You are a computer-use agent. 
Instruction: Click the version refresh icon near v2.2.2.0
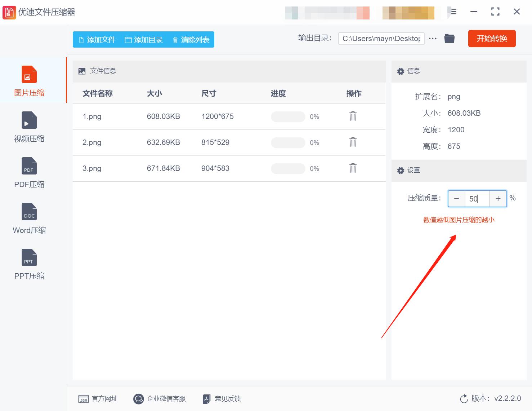pos(464,399)
